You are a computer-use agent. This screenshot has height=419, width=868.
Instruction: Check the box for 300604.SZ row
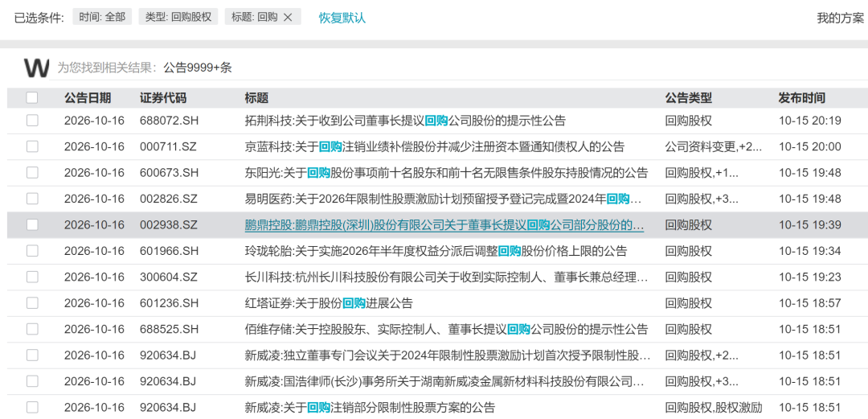click(32, 277)
